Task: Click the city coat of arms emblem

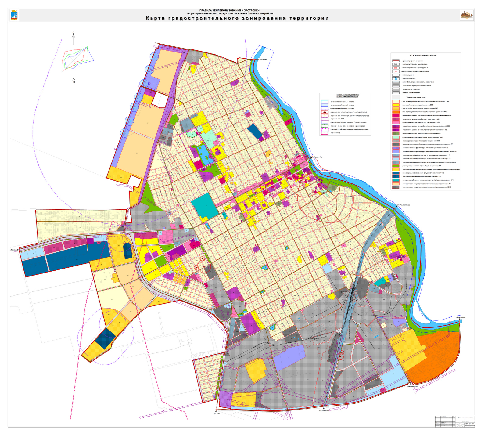Action: (x=14, y=15)
